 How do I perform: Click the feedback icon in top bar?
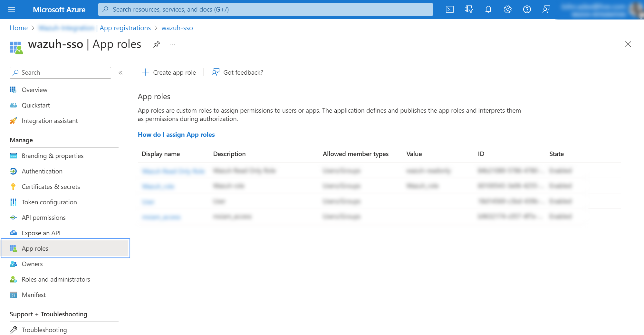coord(546,9)
